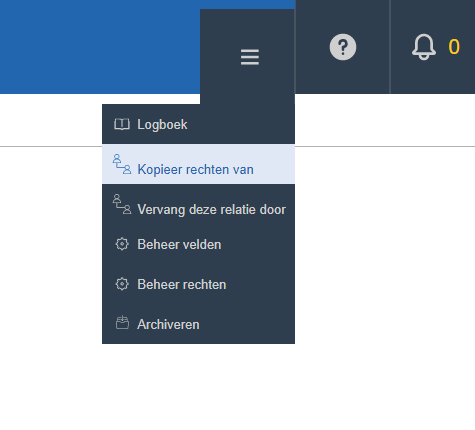Open Beheer velden

point(198,244)
